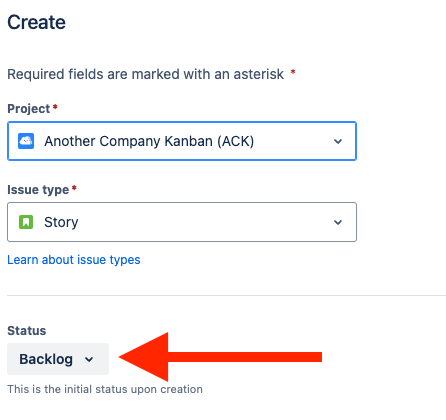Click the required fields notice text
The height and width of the screenshot is (420, 446).
click(146, 74)
